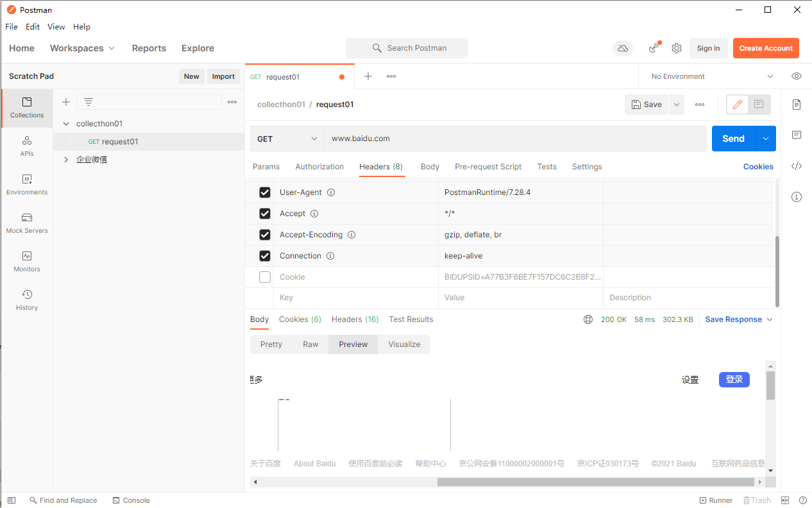Uncheck the User-Agent header checkbox
The height and width of the screenshot is (508, 812).
click(265, 192)
